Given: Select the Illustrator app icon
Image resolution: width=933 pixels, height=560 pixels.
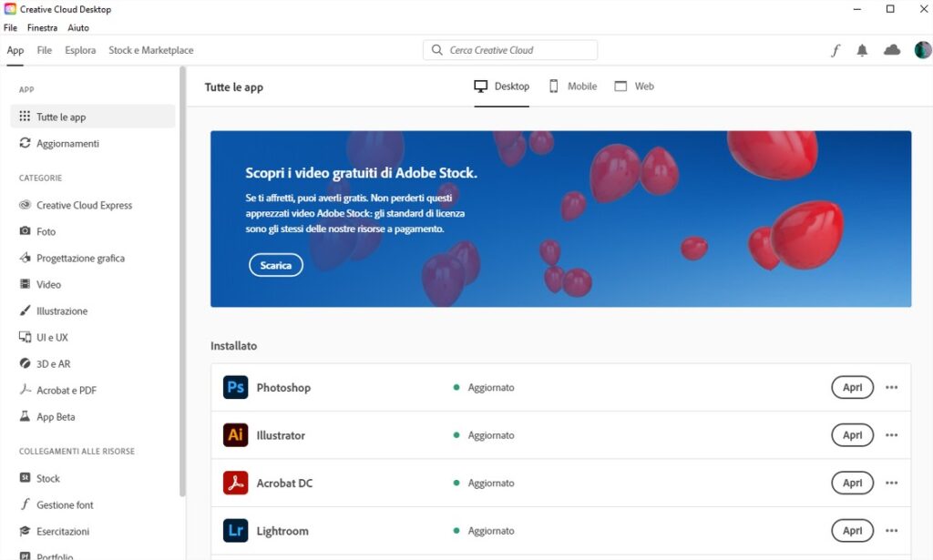Looking at the screenshot, I should [x=235, y=434].
